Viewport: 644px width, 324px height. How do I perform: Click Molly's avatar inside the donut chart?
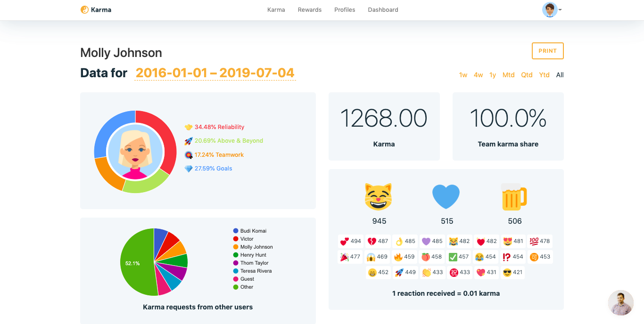tap(135, 152)
